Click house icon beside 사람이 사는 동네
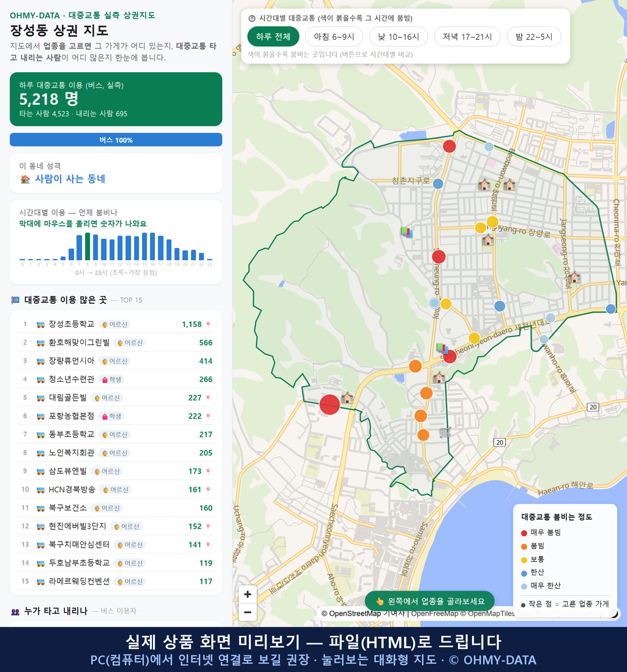627x672 pixels. [25, 179]
